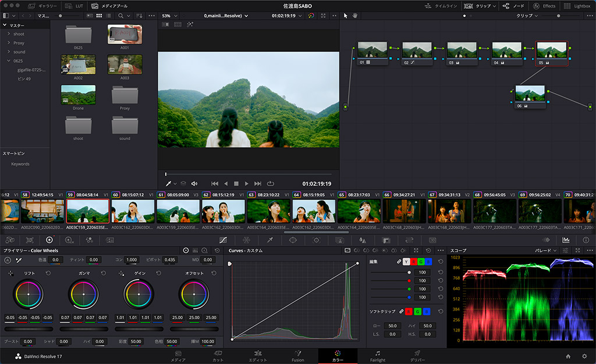This screenshot has width=596, height=364.
Task: Select the Qualifier eyedropper palette
Action: coord(270,240)
